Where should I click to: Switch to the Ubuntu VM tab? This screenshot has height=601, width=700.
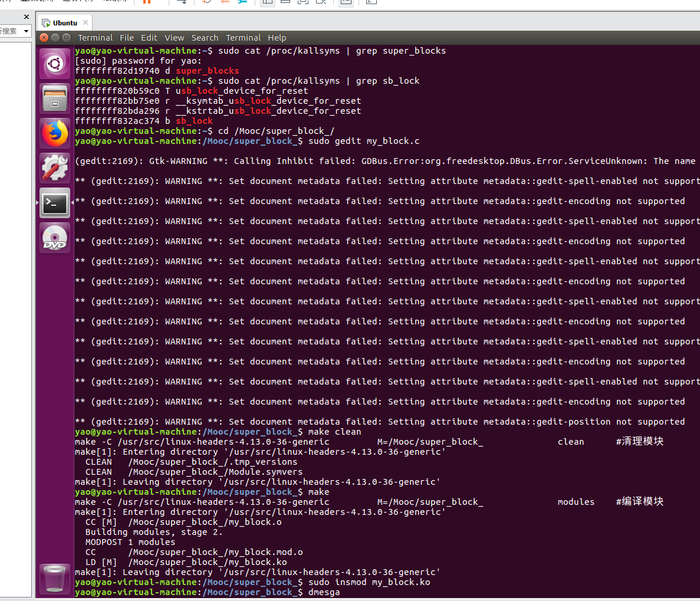coord(64,22)
